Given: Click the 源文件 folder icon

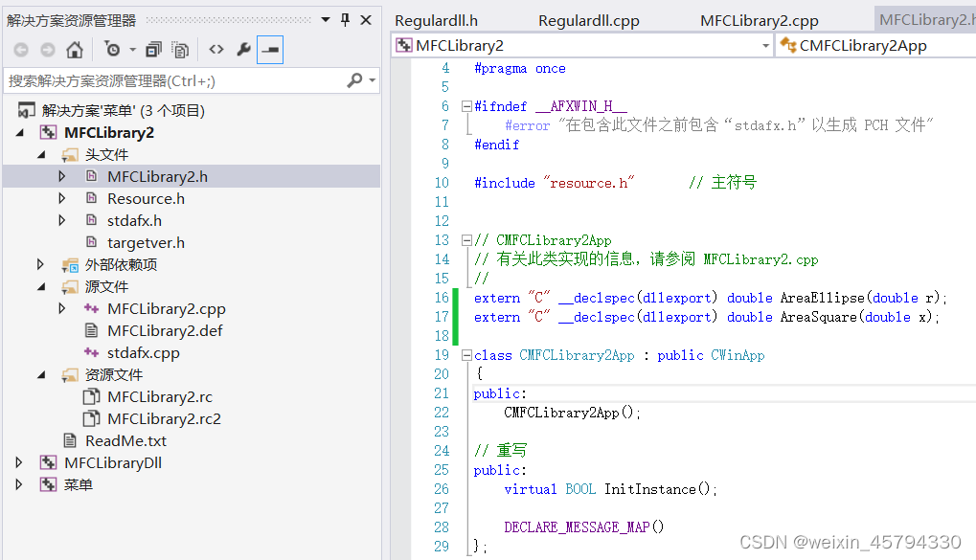Looking at the screenshot, I should [x=70, y=287].
